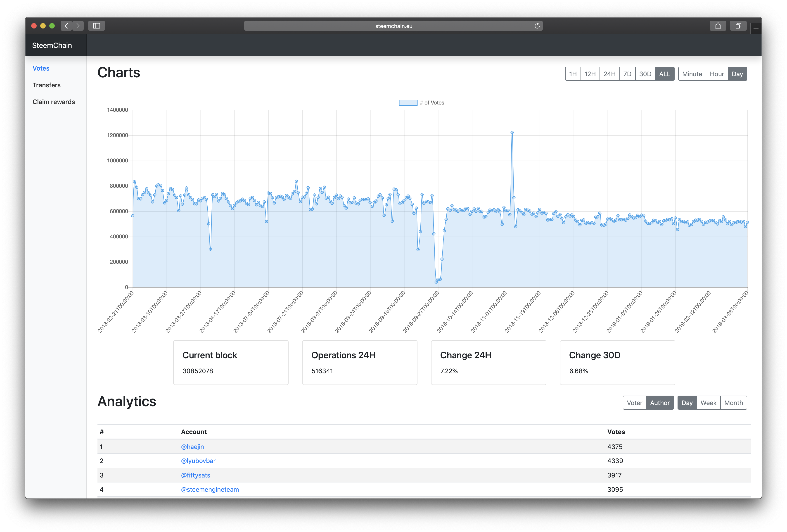
Task: Open the Transfers sidebar section
Action: tap(47, 85)
